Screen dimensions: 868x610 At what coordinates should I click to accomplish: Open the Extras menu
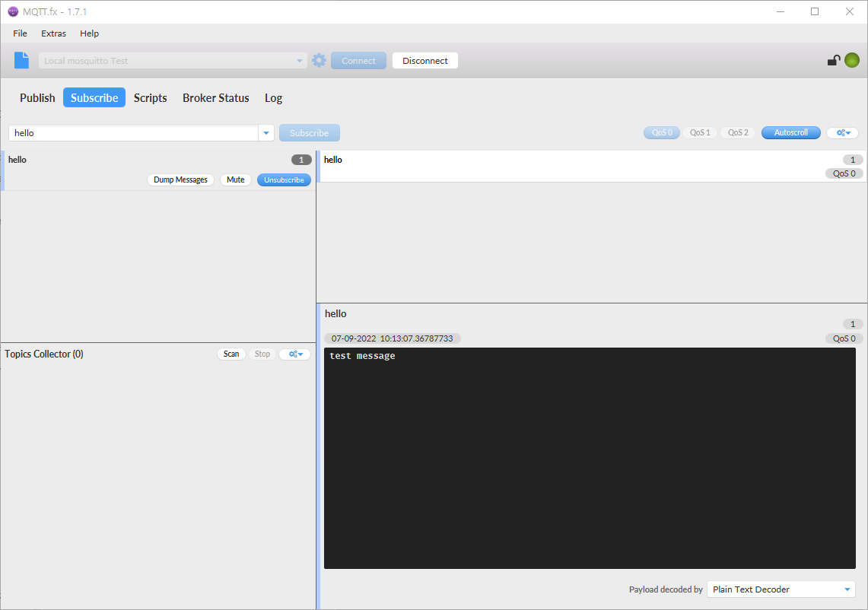[53, 33]
